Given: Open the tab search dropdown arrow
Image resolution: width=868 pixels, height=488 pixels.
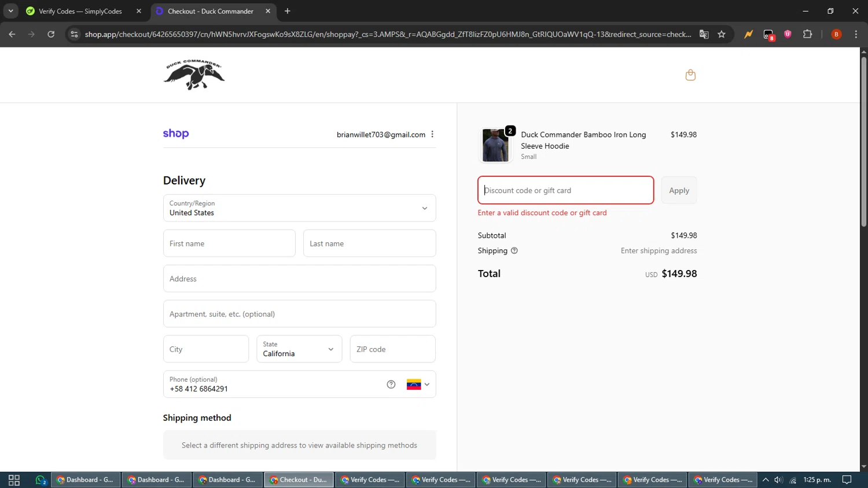Looking at the screenshot, I should pos(10,11).
